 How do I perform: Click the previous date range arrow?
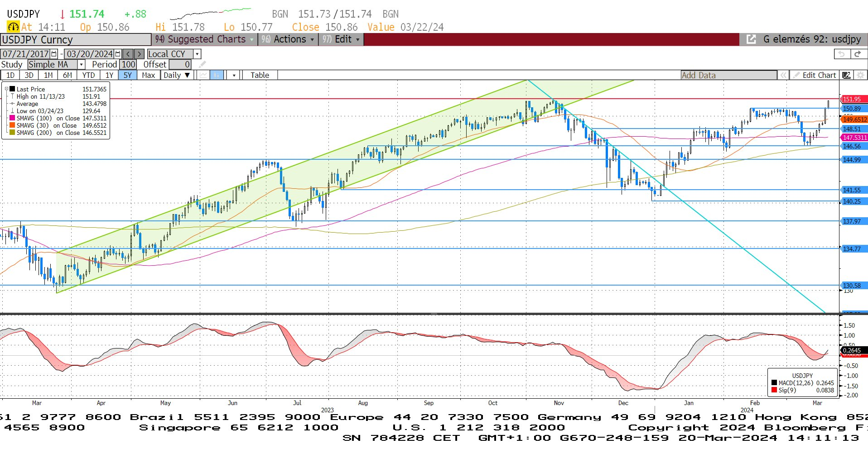click(x=128, y=54)
